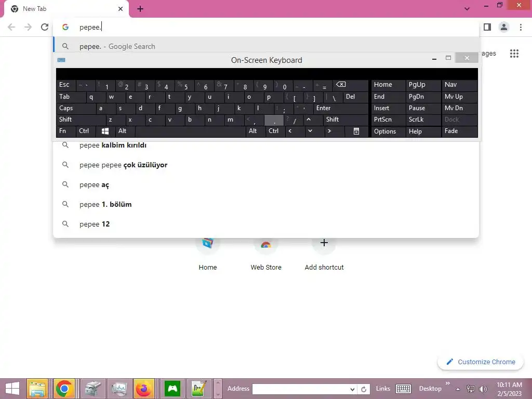Open the tab search chevron in title bar
532x399 pixels.
point(467,9)
